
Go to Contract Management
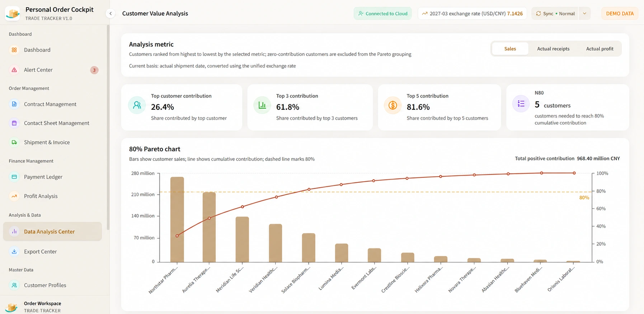pyautogui.click(x=52, y=104)
